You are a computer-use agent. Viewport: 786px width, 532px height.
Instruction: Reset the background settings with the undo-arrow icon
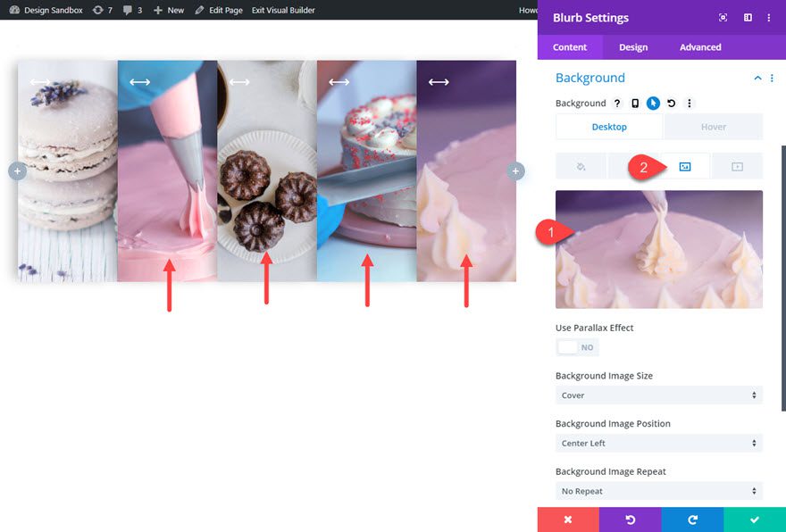671,103
